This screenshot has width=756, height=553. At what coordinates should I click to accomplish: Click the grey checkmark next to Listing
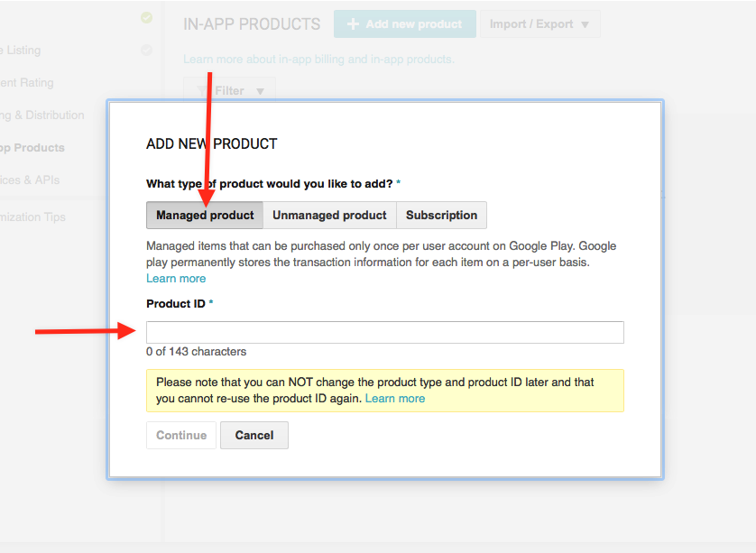pos(146,51)
